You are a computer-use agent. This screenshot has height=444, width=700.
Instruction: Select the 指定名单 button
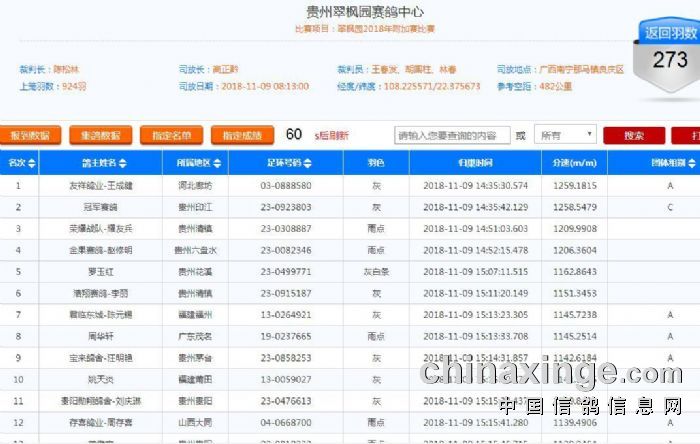click(x=172, y=135)
